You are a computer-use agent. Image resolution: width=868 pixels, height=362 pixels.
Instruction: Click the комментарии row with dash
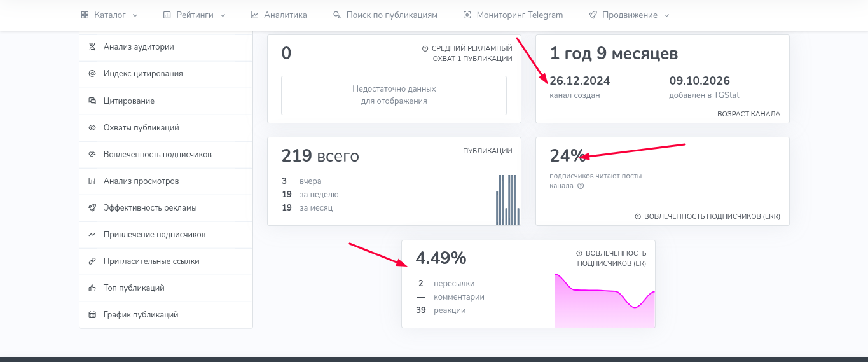[450, 297]
